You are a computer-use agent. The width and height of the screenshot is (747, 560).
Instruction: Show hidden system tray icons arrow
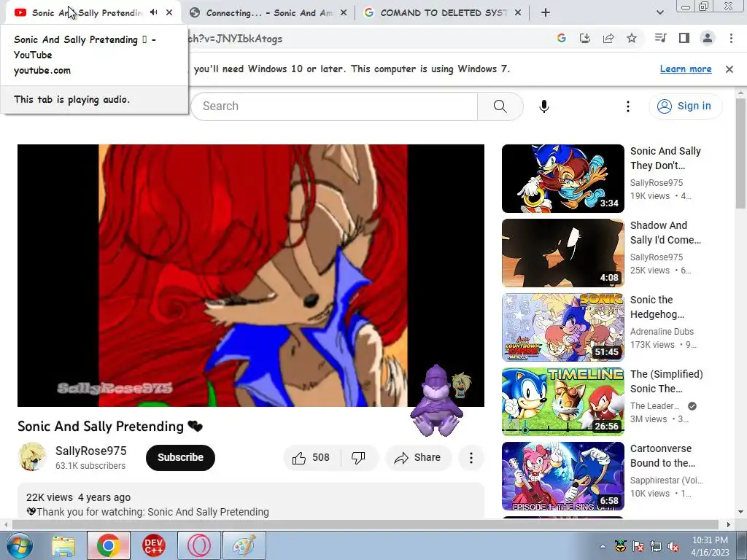(603, 546)
